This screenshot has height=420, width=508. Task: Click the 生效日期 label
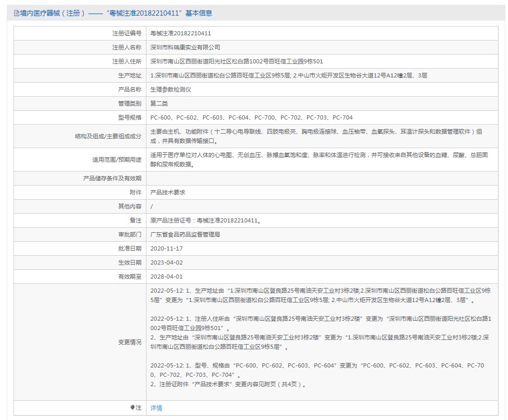tap(129, 262)
